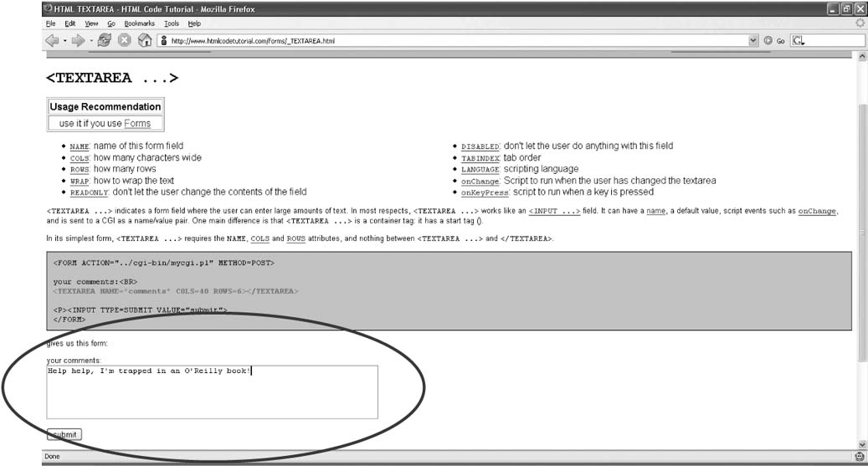This screenshot has height=466, width=868.
Task: Click the status bar icon at the bottom right
Action: (x=859, y=457)
